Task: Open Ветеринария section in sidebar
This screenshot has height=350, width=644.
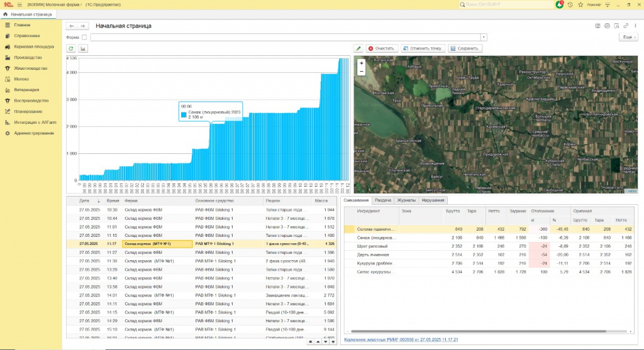Action: [x=26, y=89]
